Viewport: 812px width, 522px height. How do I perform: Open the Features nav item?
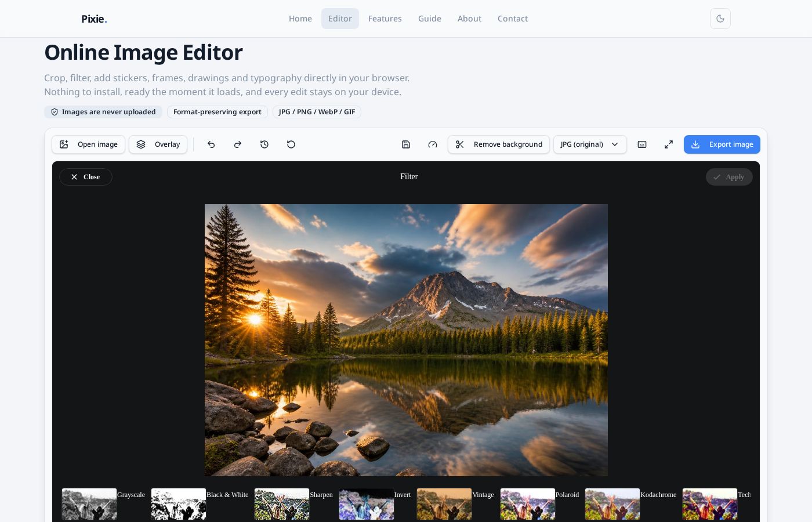(385, 19)
